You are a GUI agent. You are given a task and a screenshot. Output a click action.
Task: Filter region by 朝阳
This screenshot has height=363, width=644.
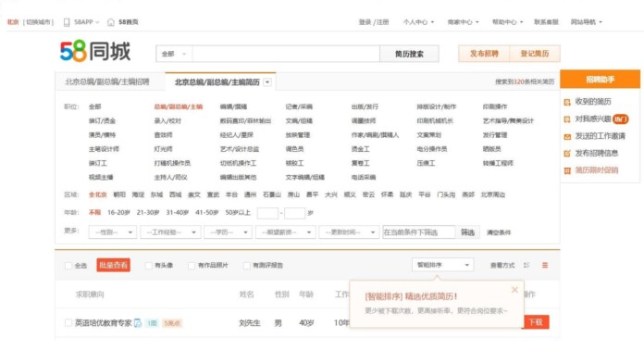[x=119, y=194]
